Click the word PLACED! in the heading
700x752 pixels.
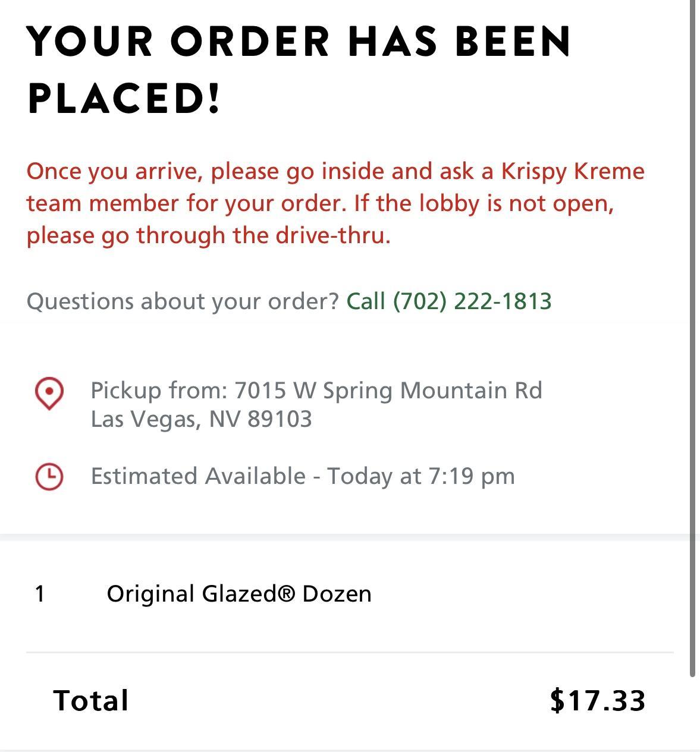click(x=124, y=98)
